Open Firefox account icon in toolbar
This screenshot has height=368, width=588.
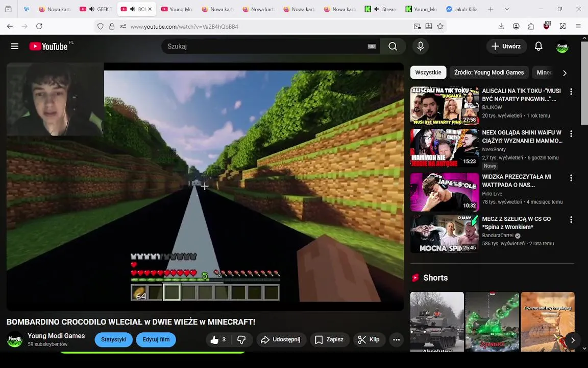tap(516, 26)
